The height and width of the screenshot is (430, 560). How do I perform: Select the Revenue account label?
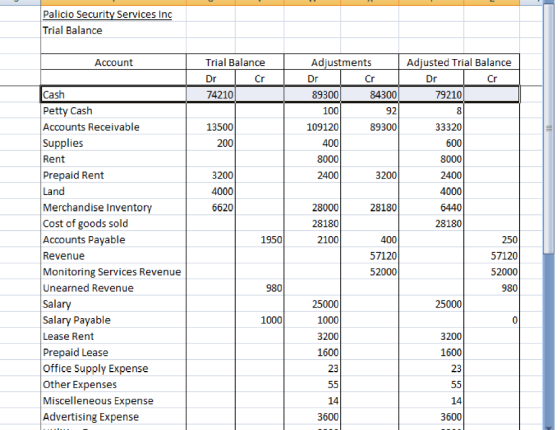pyautogui.click(x=64, y=256)
